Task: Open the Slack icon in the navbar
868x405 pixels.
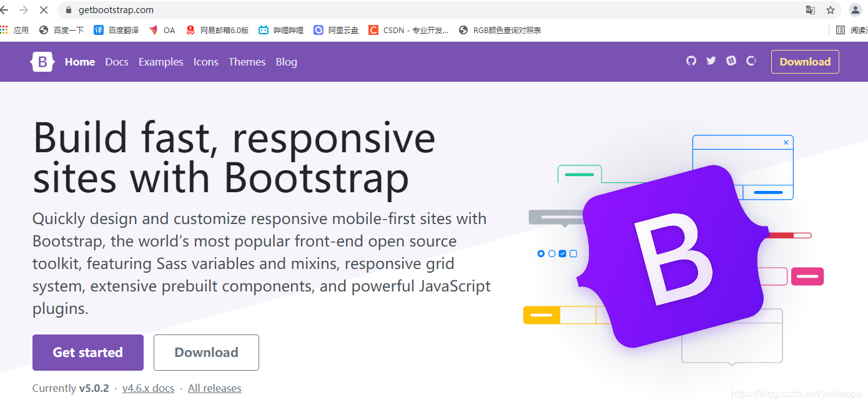Action: pos(731,61)
